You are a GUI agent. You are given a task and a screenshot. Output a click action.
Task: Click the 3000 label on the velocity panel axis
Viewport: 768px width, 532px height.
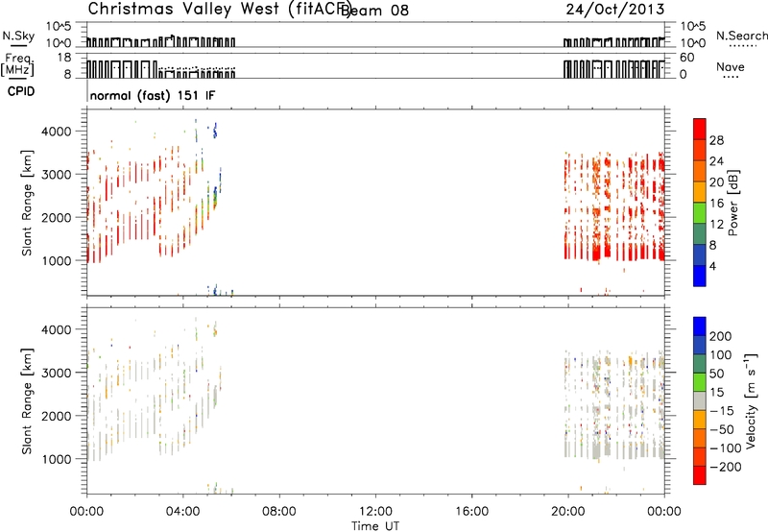pos(57,373)
